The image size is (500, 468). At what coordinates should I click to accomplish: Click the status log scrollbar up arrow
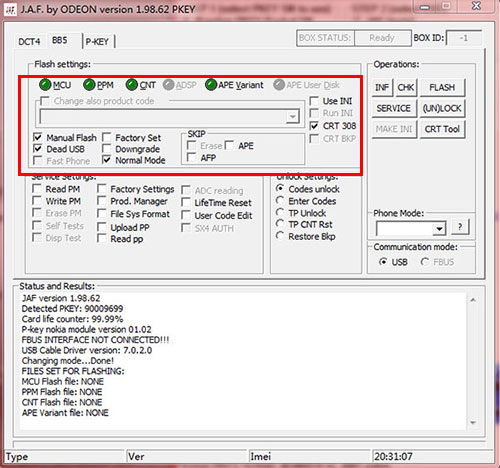click(x=473, y=300)
